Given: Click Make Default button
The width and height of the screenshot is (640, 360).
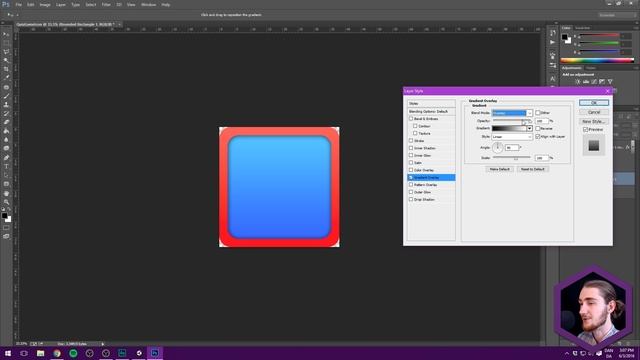Looking at the screenshot, I should 500,169.
